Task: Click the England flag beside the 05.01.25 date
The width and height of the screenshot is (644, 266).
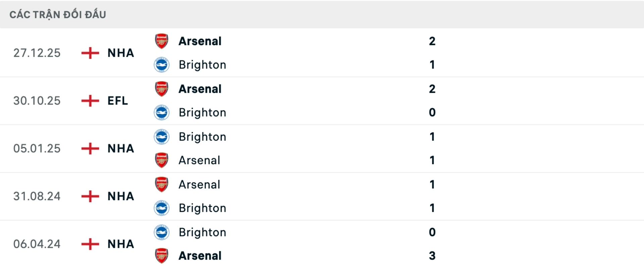Action: (x=90, y=148)
